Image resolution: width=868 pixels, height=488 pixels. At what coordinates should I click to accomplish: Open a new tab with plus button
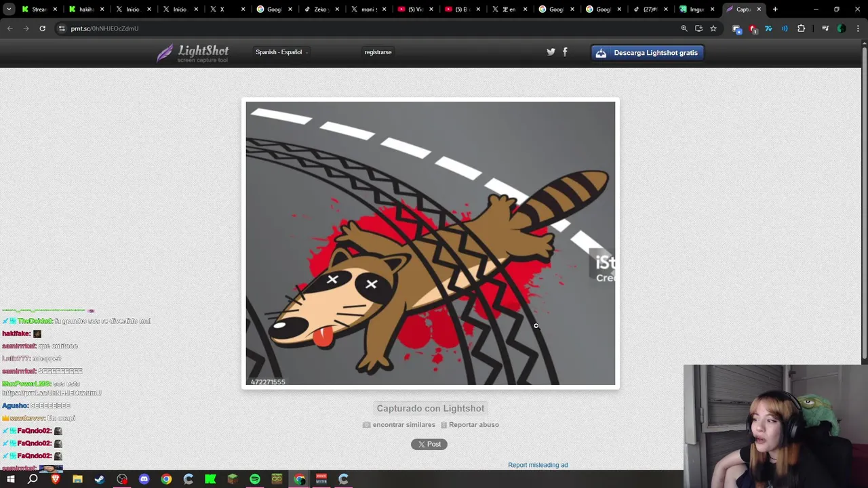[x=775, y=9]
